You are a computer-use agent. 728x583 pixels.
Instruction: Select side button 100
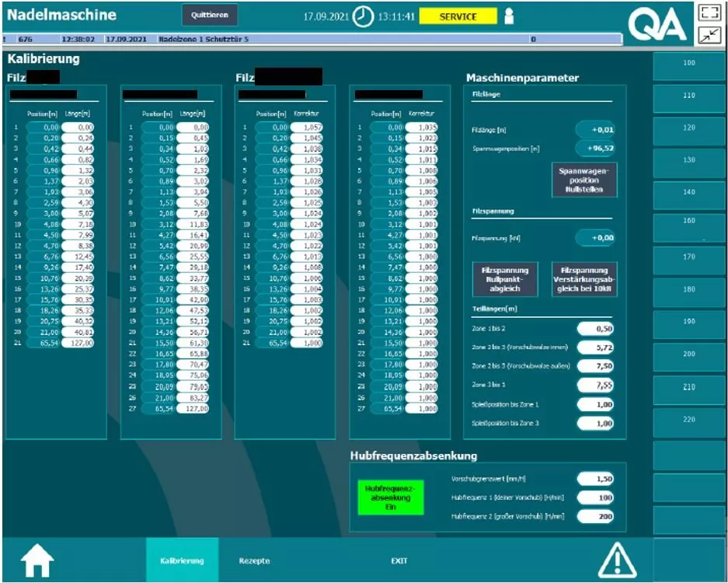(689, 65)
